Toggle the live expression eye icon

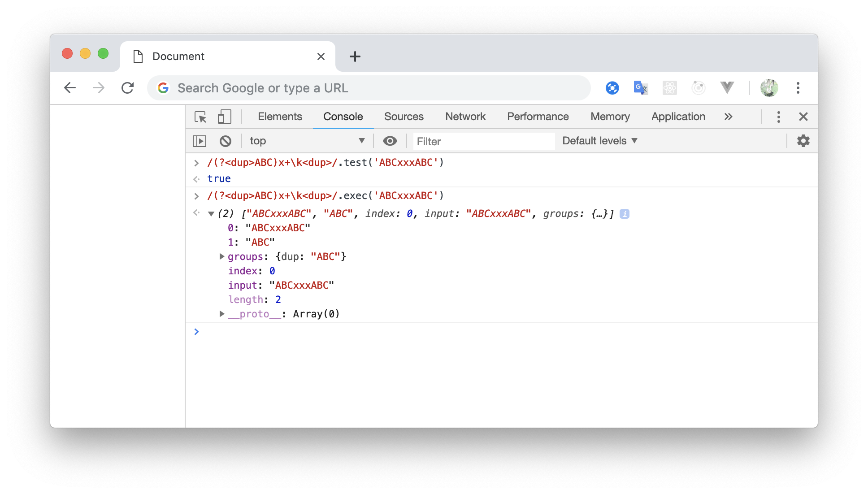pyautogui.click(x=390, y=141)
